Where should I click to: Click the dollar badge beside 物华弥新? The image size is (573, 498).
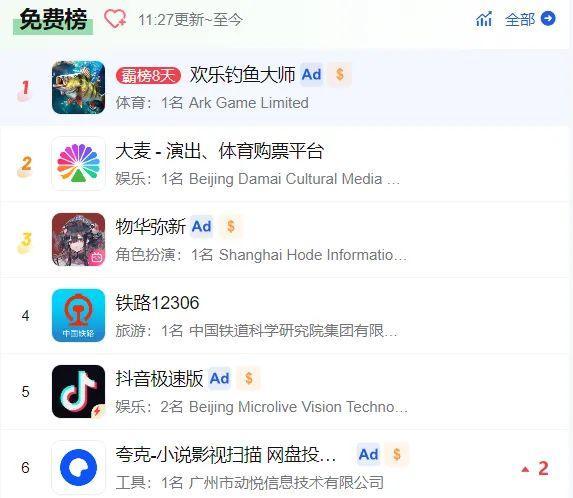point(231,227)
